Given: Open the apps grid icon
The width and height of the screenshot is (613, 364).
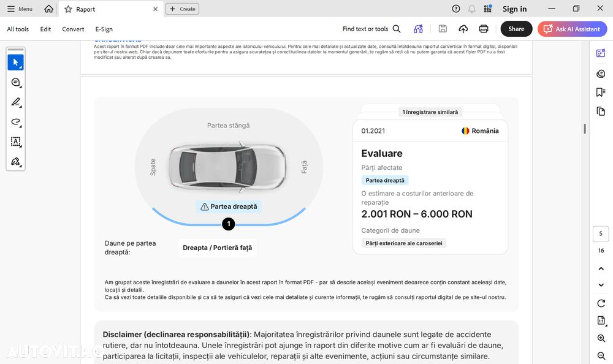Looking at the screenshot, I should coord(487,9).
